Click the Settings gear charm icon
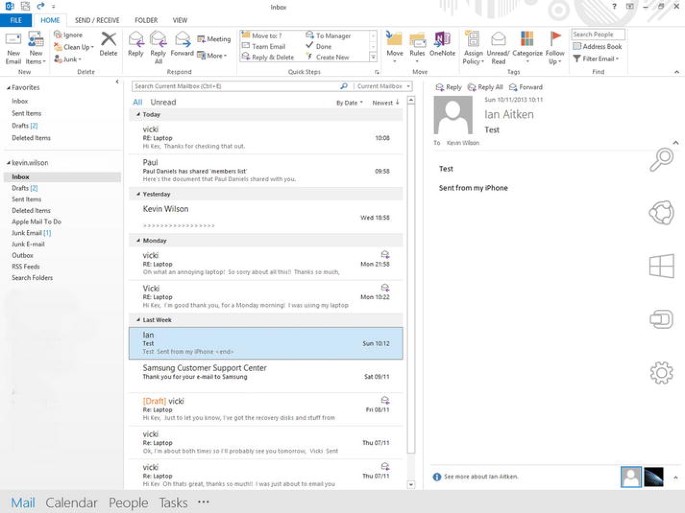Viewport: 685px width, 513px height. point(661,373)
